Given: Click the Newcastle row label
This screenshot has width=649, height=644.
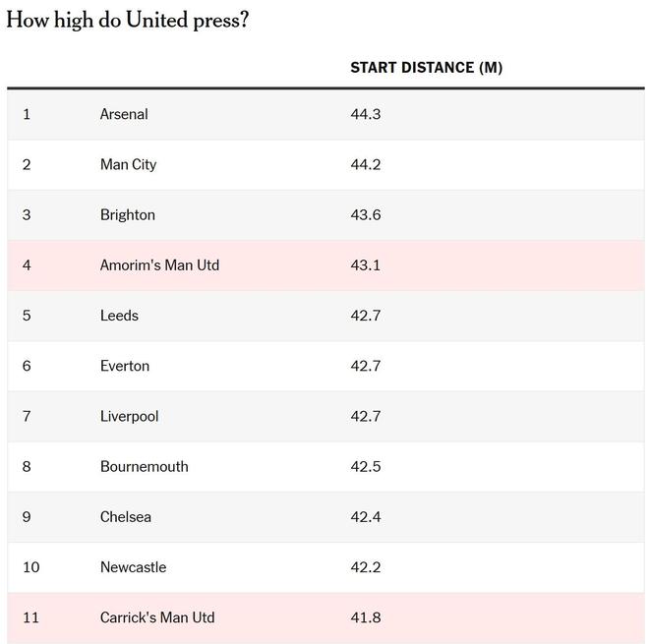Looking at the screenshot, I should (x=133, y=567).
